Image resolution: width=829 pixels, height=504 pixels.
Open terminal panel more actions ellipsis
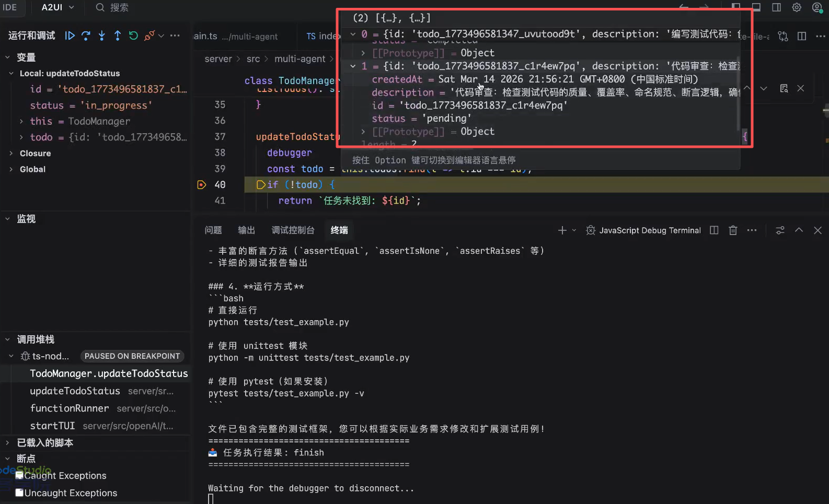click(x=752, y=230)
